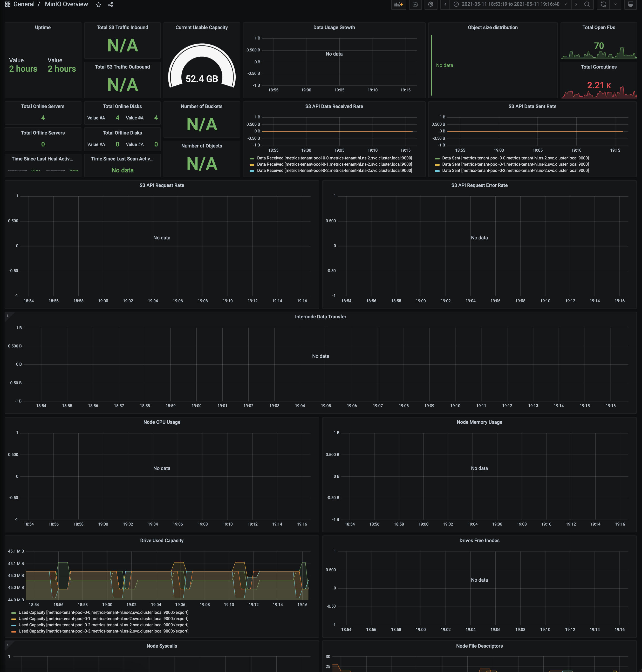642x672 pixels.
Task: Click Drive Used Capacity panel title
Action: pos(162,540)
